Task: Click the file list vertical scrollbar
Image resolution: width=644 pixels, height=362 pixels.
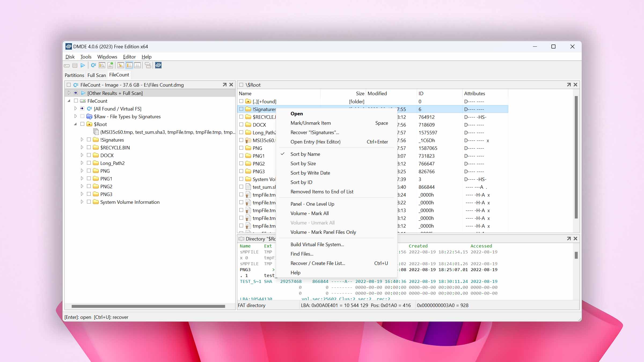Action: tap(576, 157)
